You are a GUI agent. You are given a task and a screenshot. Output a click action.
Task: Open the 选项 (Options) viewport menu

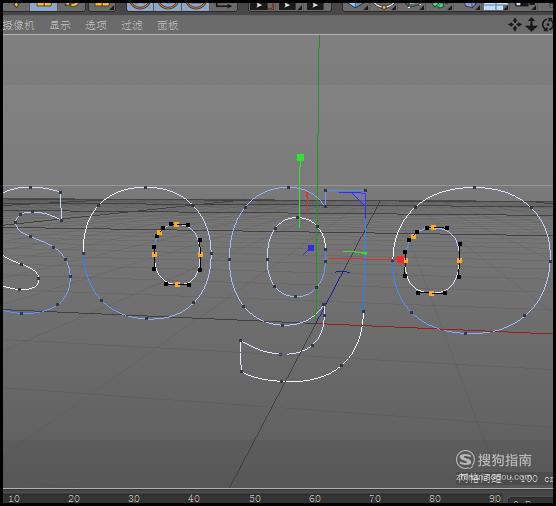[x=96, y=25]
